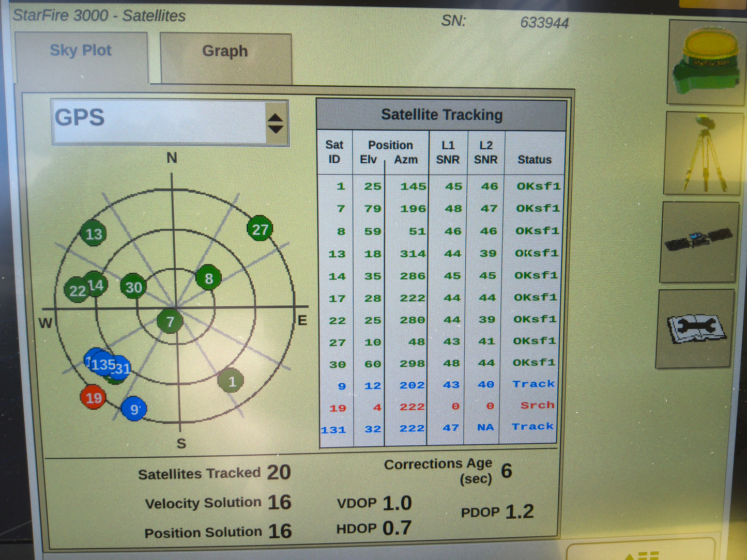Click the HDOP value 0.7

[397, 528]
